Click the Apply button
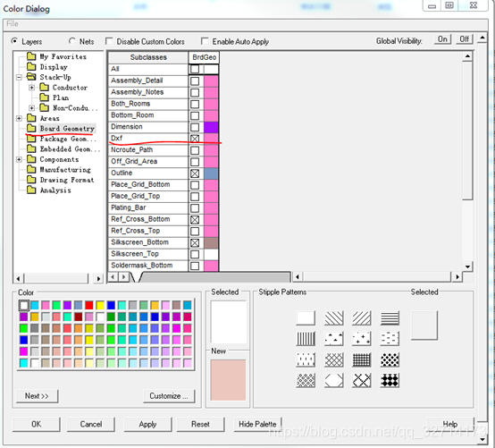The height and width of the screenshot is (448, 495). [x=147, y=424]
